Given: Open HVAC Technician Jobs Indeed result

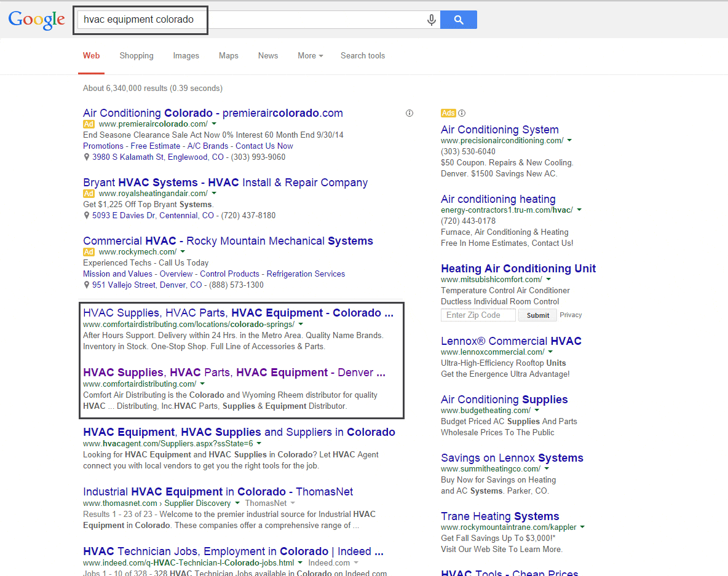Looking at the screenshot, I should pos(233,551).
